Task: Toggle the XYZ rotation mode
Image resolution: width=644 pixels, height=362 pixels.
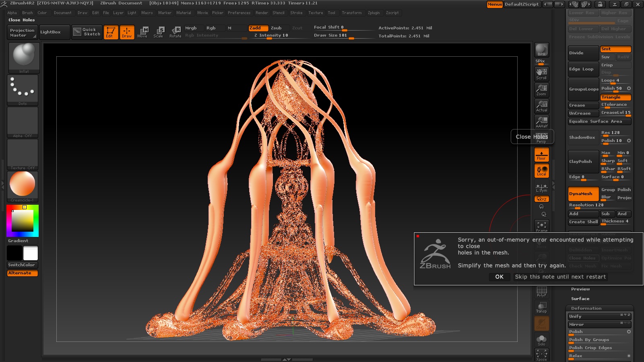Action: [542, 199]
